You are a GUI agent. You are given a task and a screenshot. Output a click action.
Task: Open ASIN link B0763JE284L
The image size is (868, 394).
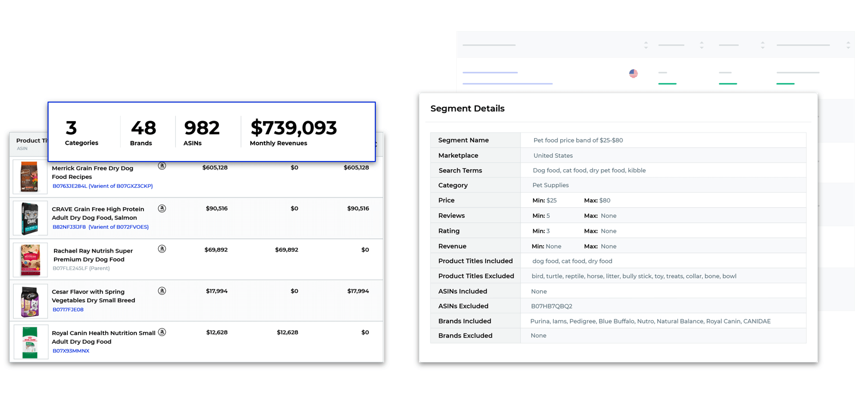click(70, 186)
